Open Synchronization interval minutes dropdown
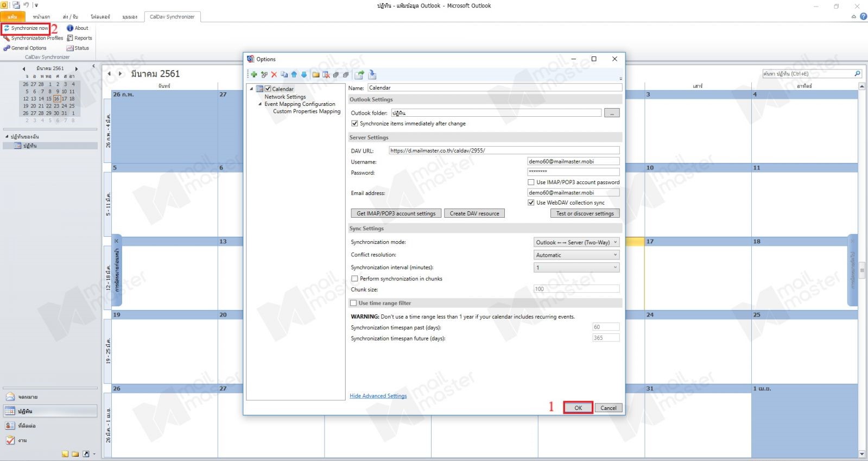This screenshot has height=461, width=868. (576, 267)
